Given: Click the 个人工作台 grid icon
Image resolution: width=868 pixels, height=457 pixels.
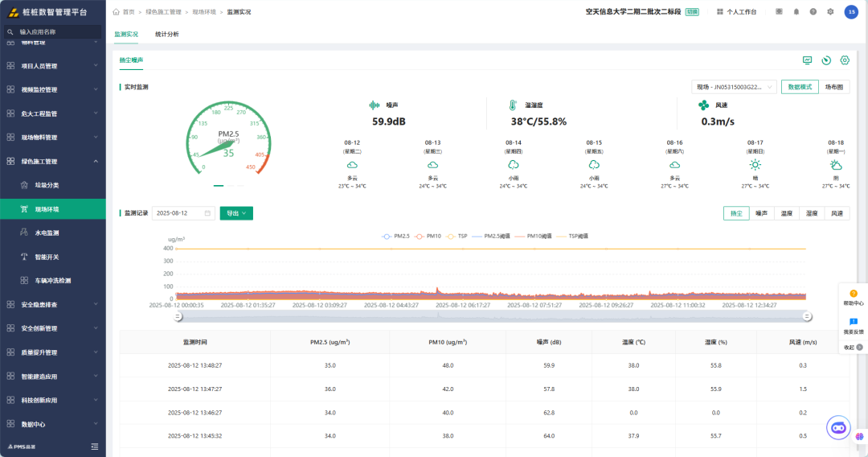Looking at the screenshot, I should pyautogui.click(x=720, y=11).
